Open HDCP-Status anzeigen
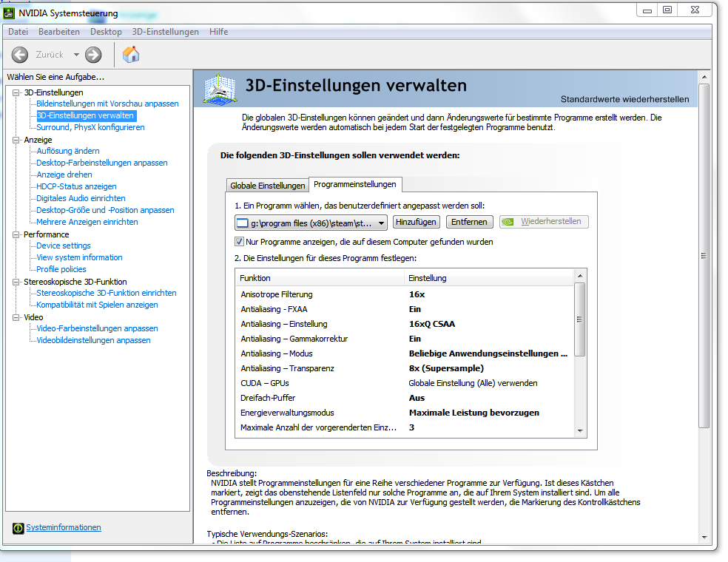728x562 pixels. point(77,186)
